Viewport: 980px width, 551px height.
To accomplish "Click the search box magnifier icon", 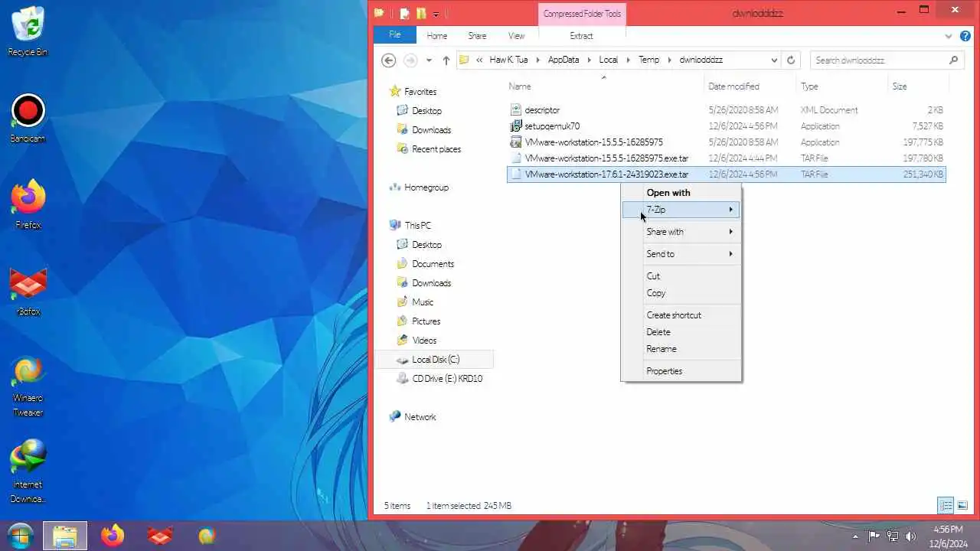I will pos(953,60).
